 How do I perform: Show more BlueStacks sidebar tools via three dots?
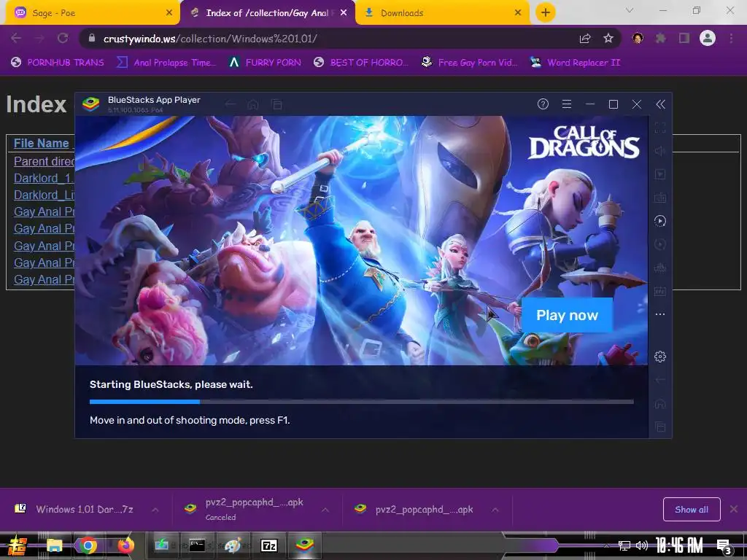[659, 314]
